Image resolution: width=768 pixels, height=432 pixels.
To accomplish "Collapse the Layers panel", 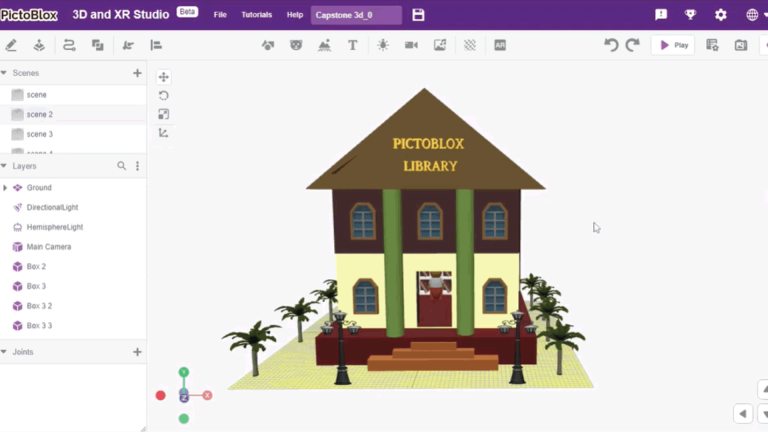I will point(4,166).
